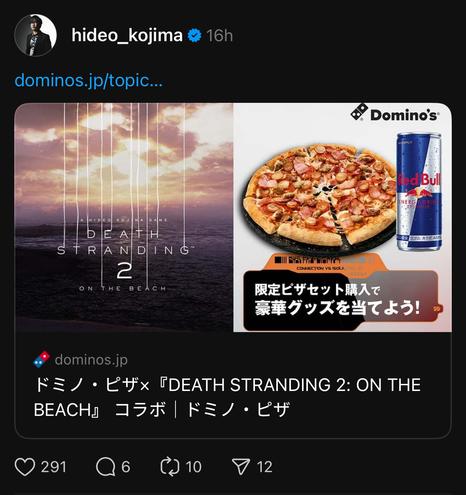The width and height of the screenshot is (466, 495).
Task: Open the link card title text
Action: tap(227, 397)
